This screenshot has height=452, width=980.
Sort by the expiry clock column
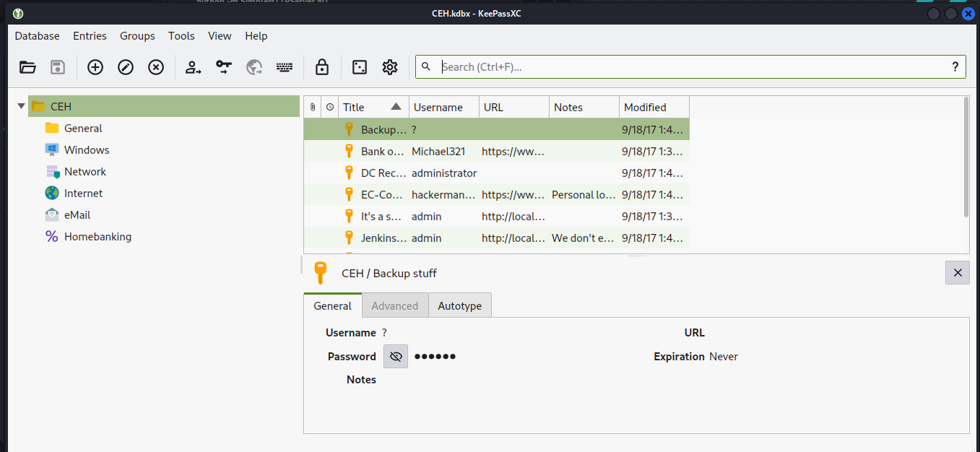pos(330,107)
